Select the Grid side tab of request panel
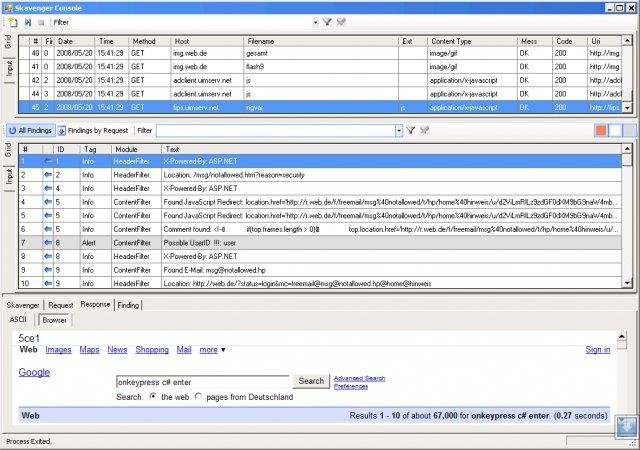This screenshot has height=450, width=640. point(8,42)
